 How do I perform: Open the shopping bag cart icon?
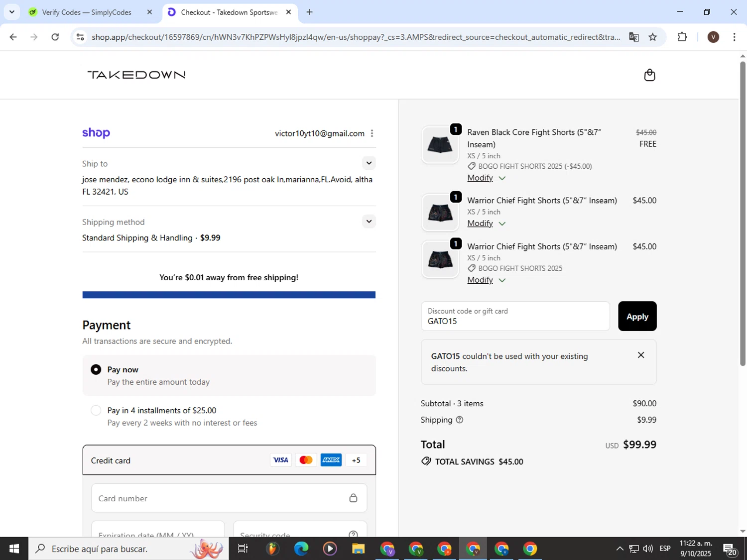pos(649,75)
